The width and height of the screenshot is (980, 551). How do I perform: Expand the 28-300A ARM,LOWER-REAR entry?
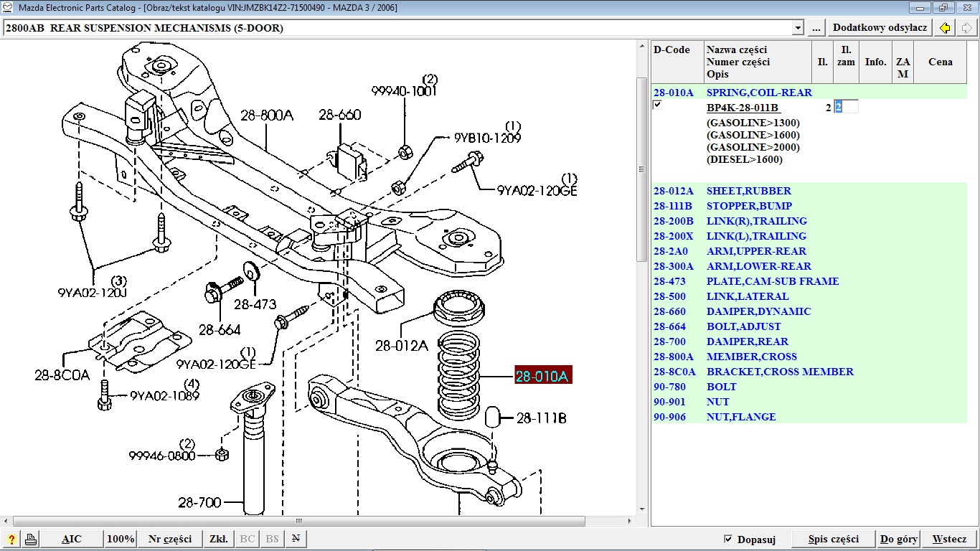758,266
